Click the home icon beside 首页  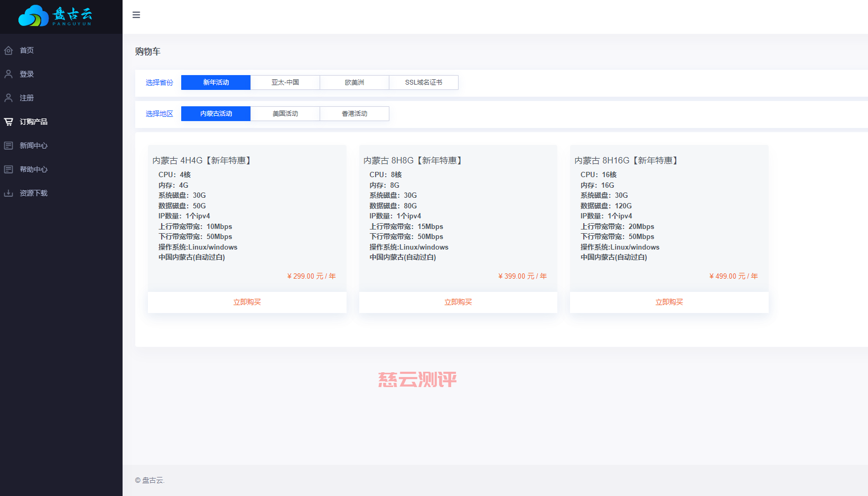8,50
